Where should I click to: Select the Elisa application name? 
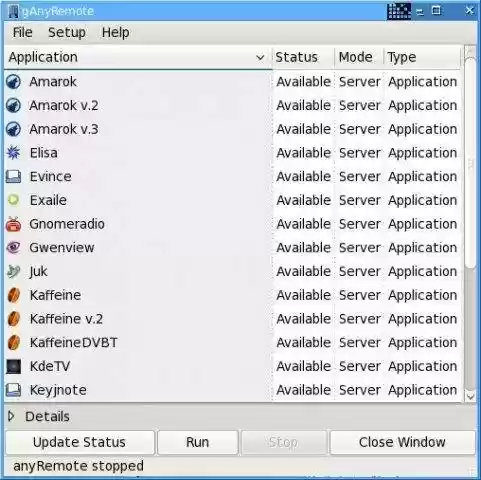43,153
